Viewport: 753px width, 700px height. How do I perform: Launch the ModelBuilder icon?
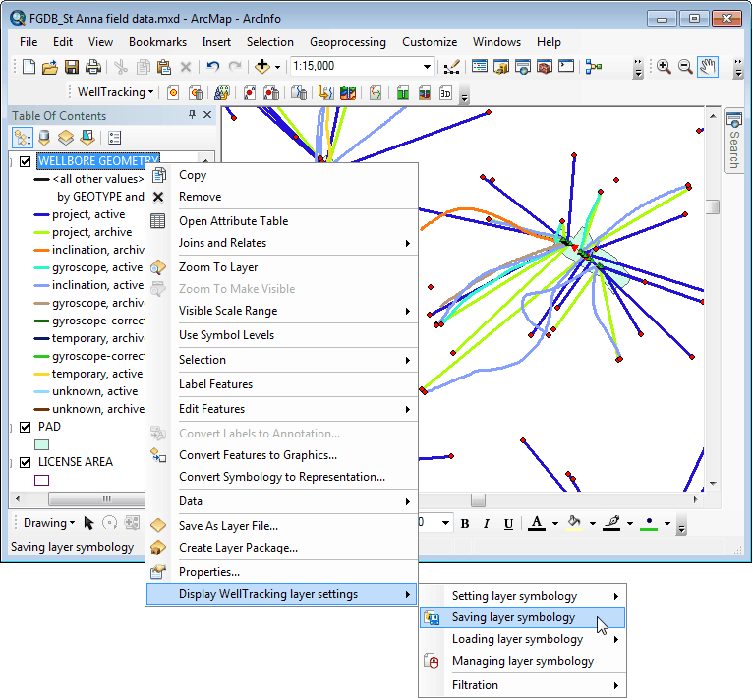[594, 67]
